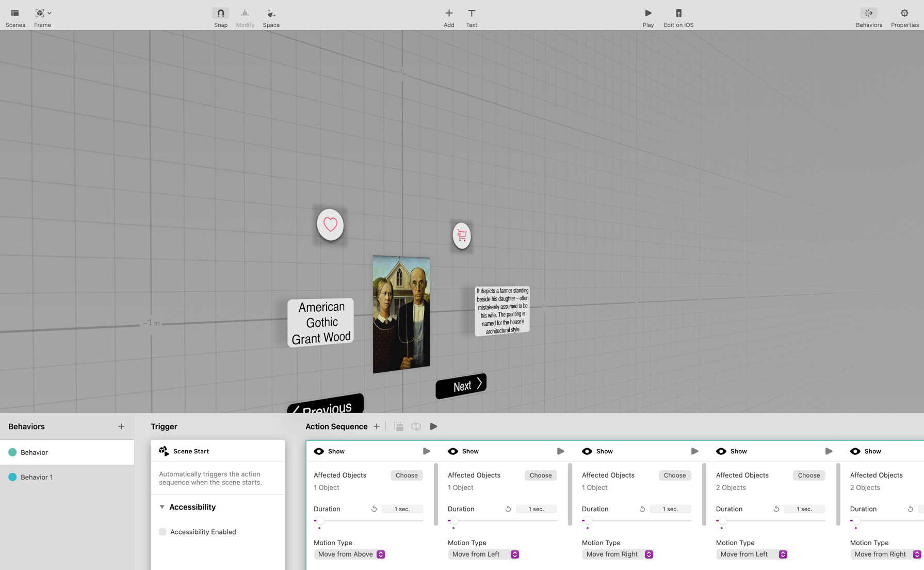This screenshot has height=570, width=924.
Task: Select the American Gothic painting
Action: tap(401, 314)
